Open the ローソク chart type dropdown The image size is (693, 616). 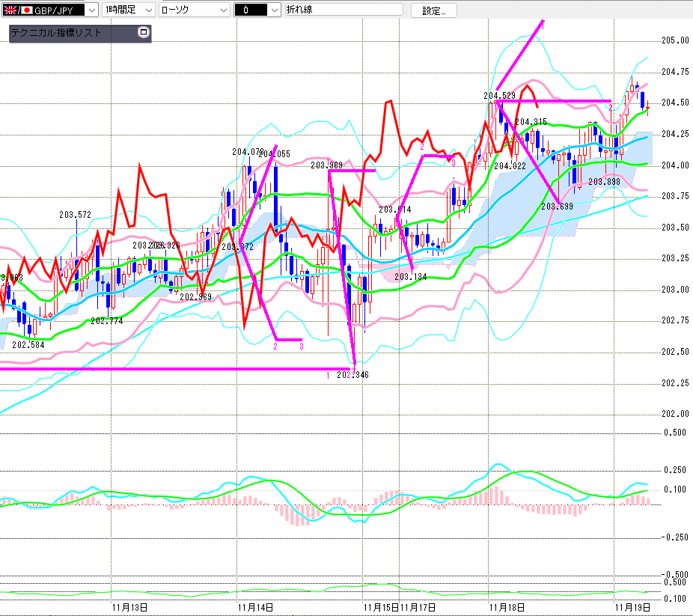pyautogui.click(x=222, y=10)
